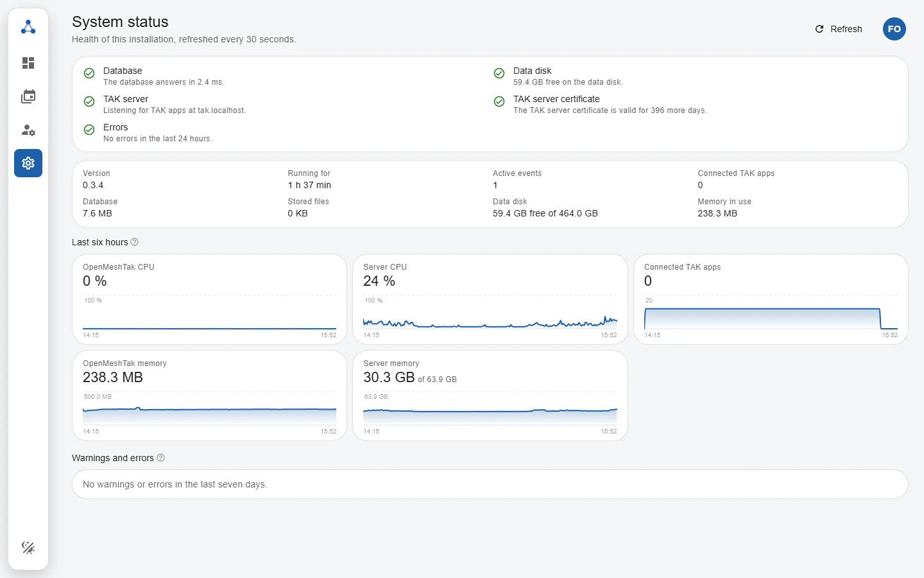Click the System status heading
The height and width of the screenshot is (578, 924).
click(x=120, y=22)
